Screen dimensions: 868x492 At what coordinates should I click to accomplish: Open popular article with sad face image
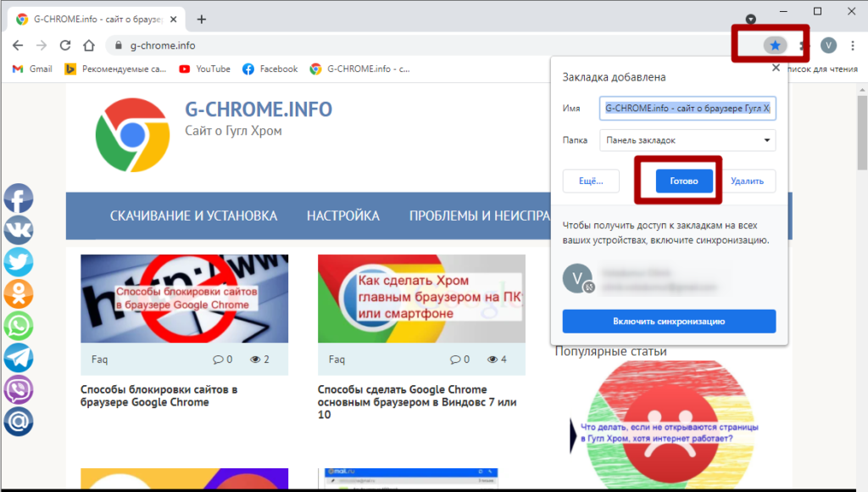pos(670,424)
